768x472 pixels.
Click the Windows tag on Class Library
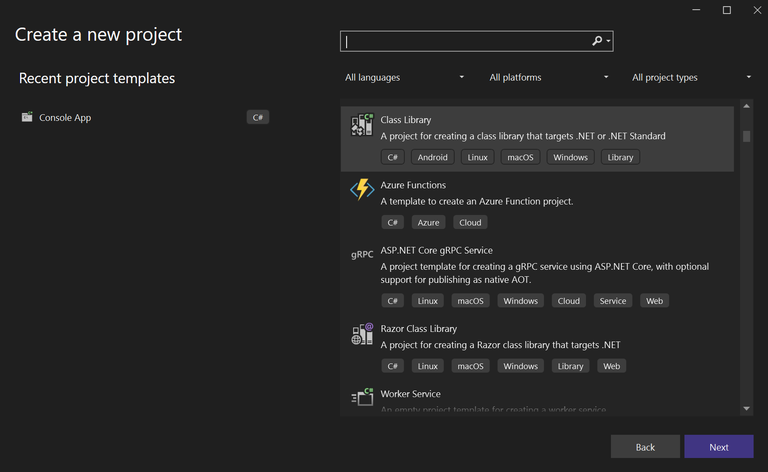click(570, 157)
